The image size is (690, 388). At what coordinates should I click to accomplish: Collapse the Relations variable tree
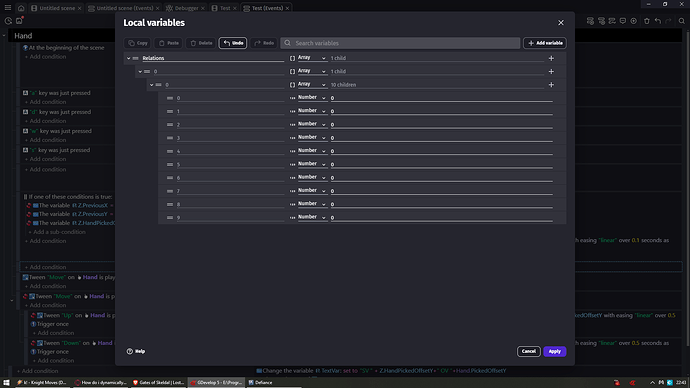click(x=128, y=58)
